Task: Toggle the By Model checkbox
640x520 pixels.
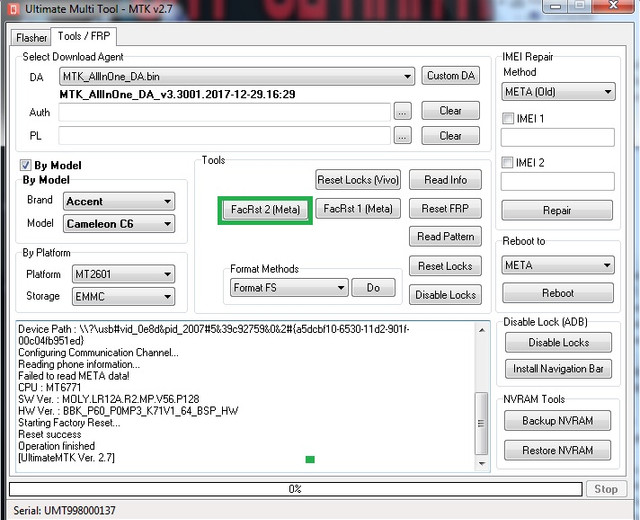Action: click(25, 165)
